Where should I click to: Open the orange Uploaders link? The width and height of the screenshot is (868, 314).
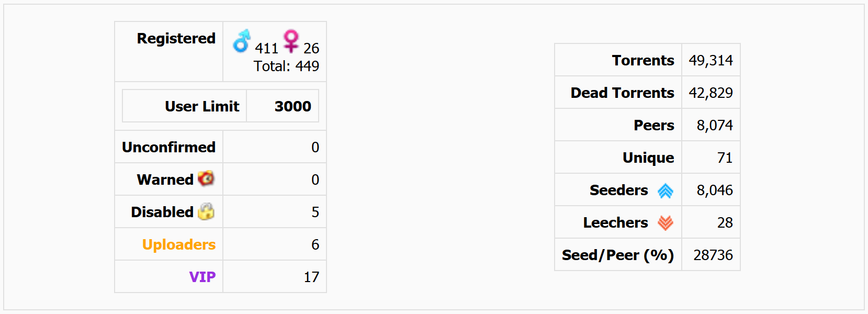[x=179, y=244]
